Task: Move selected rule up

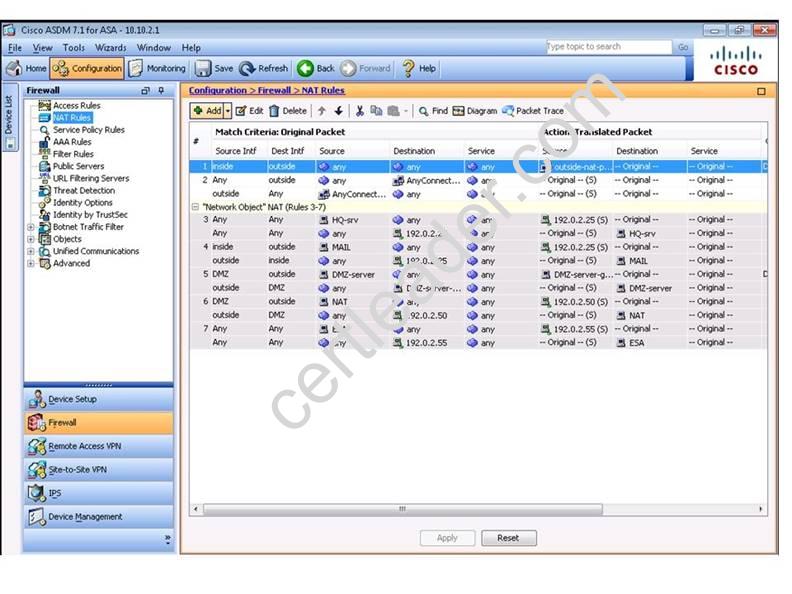Action: [322, 111]
